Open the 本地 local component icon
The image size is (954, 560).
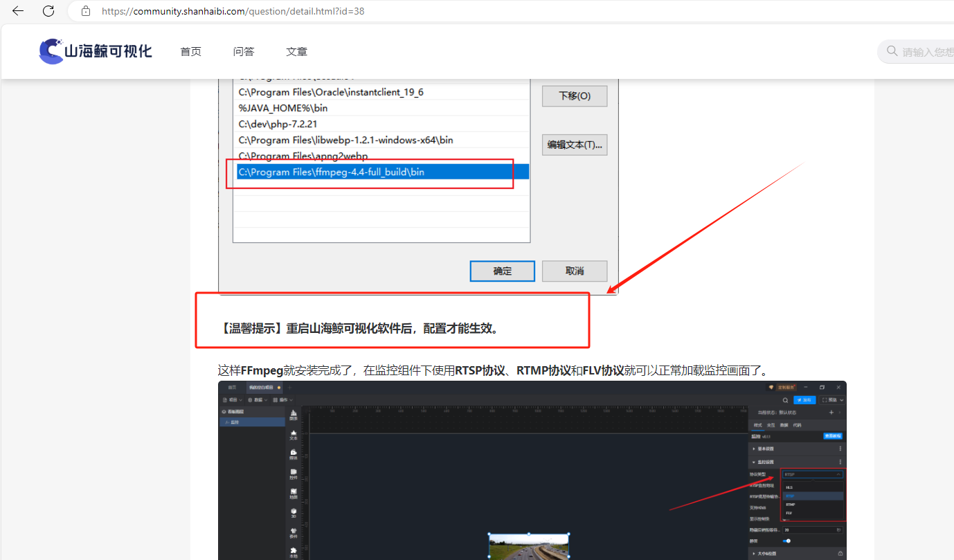tap(294, 552)
